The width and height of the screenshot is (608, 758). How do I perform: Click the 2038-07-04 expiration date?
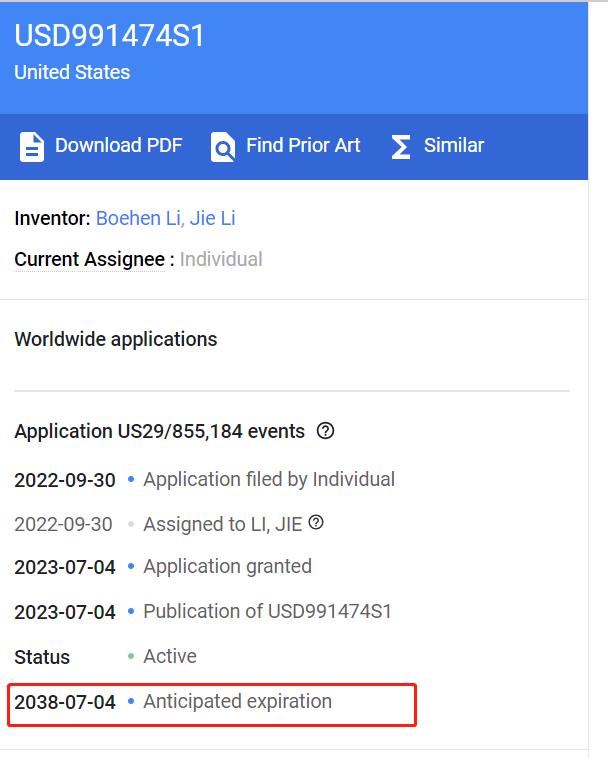point(65,702)
